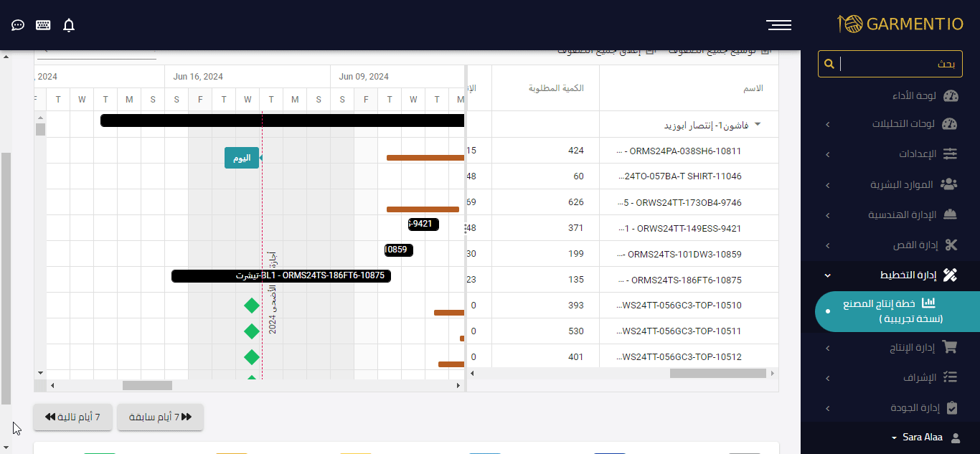Viewport: 980px width, 454px height.
Task: Click the BL1 - ORMS24TS-186FT6-10875 Gantt bar
Action: coord(281,275)
